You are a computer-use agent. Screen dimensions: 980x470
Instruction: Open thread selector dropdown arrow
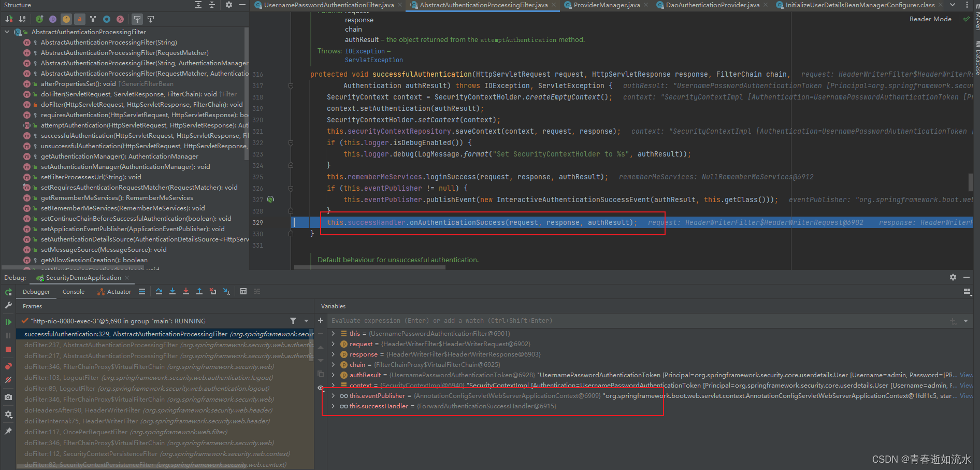[x=306, y=321]
